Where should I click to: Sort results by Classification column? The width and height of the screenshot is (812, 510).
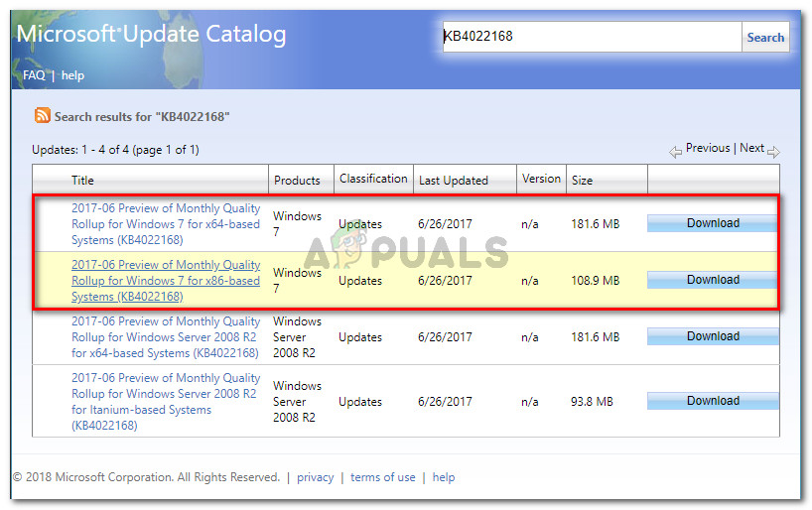click(373, 179)
